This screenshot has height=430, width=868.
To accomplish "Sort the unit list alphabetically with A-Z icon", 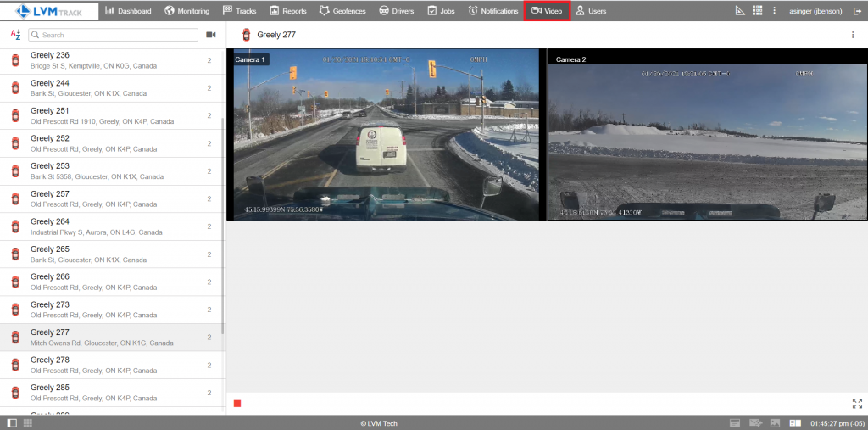I will point(15,35).
